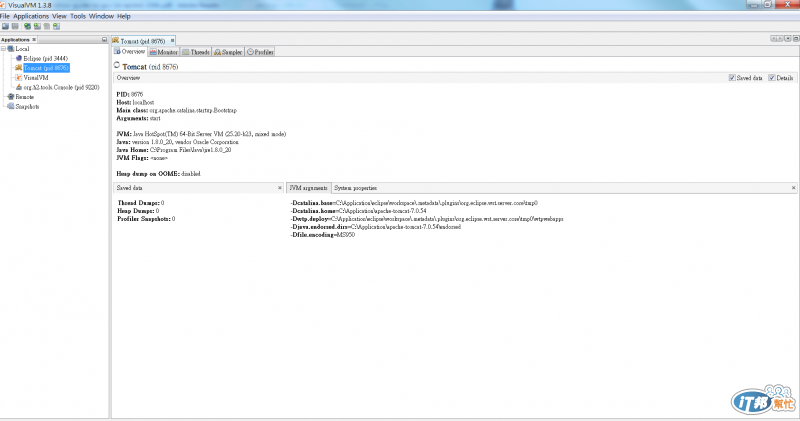800x421 pixels.
Task: Open the Applications menu
Action: (x=31, y=16)
